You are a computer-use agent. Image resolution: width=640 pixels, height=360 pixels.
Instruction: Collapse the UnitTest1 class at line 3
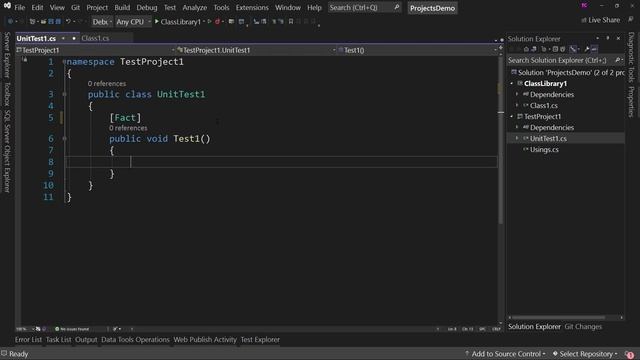pyautogui.click(x=64, y=94)
